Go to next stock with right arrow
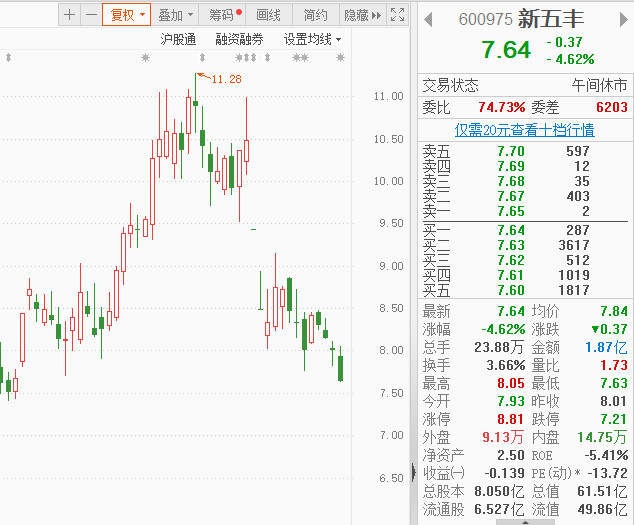634x525 pixels. coord(622,19)
